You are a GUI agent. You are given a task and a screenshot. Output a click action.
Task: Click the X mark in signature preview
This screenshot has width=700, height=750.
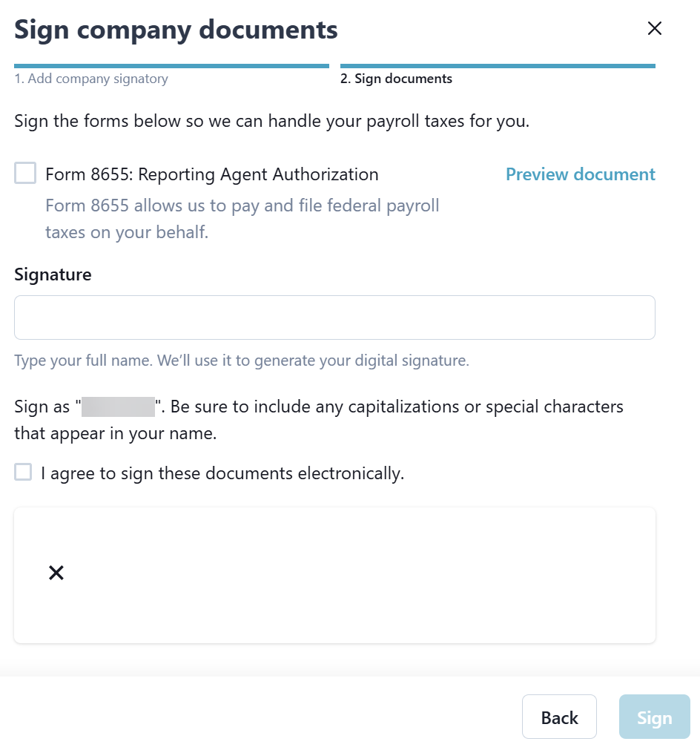pos(56,573)
